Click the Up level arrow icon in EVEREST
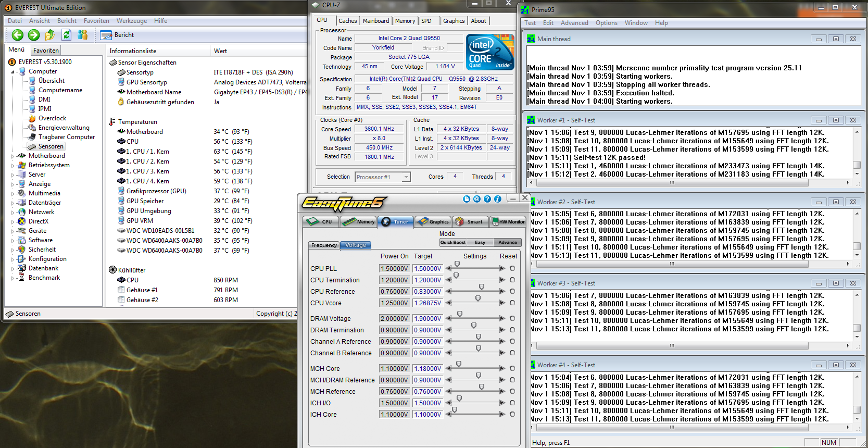The width and height of the screenshot is (868, 448). [50, 35]
